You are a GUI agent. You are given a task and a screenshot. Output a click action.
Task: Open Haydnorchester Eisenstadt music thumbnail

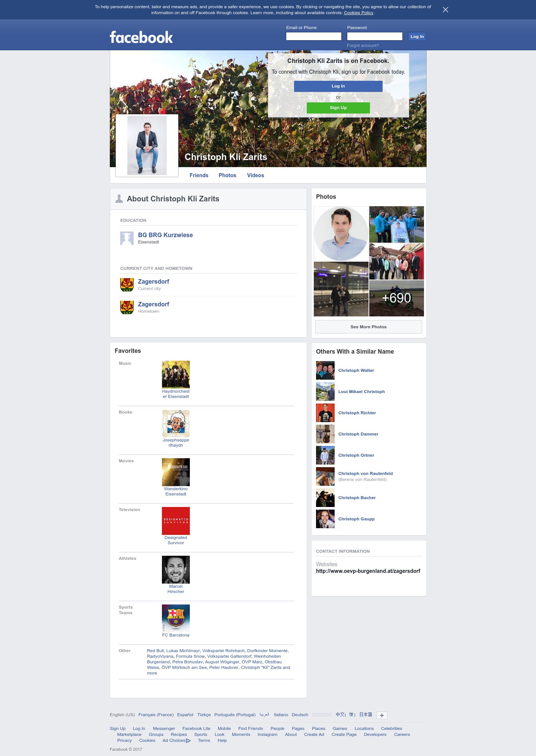point(176,374)
